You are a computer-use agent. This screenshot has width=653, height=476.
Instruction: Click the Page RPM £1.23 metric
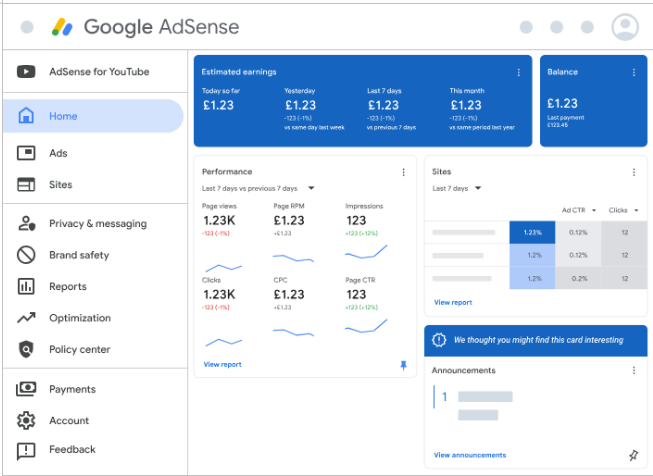pos(289,220)
